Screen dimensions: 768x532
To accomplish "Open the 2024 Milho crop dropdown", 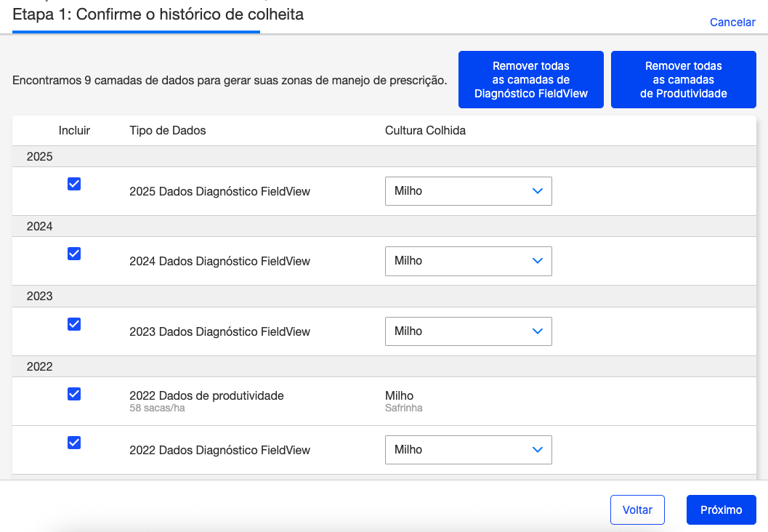I will 468,261.
